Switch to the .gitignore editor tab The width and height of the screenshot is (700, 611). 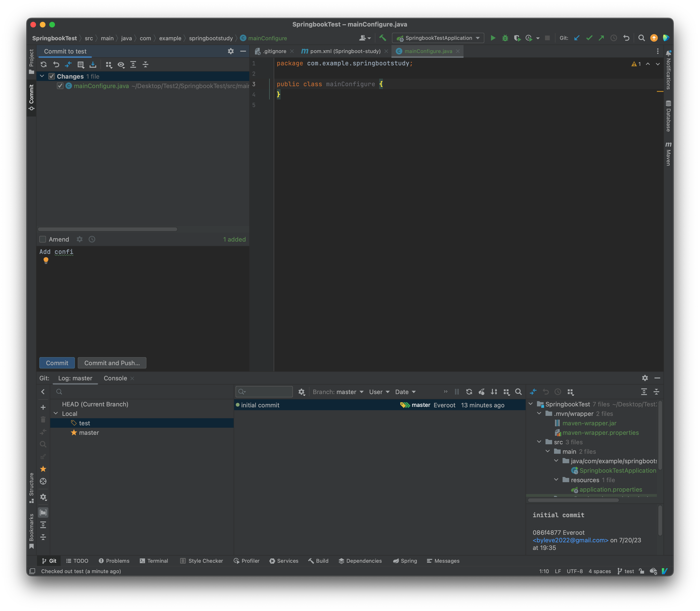point(274,51)
